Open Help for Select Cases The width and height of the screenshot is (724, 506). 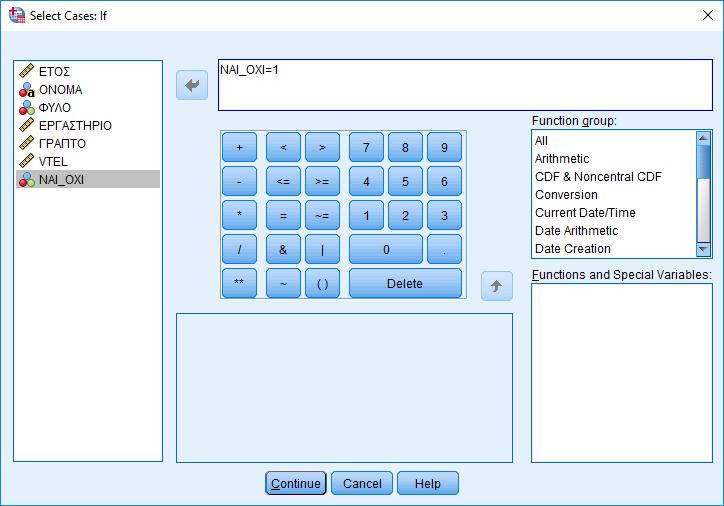tap(428, 483)
